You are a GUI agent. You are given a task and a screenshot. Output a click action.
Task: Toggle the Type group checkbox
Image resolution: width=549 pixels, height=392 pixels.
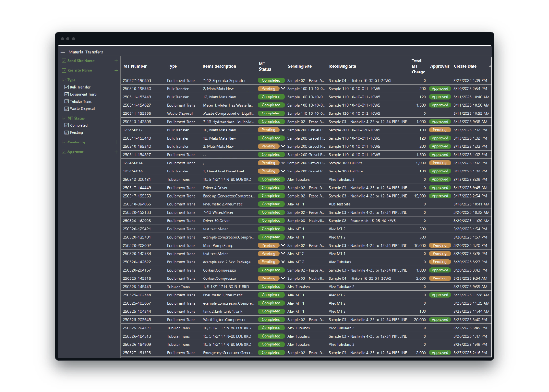coord(64,80)
